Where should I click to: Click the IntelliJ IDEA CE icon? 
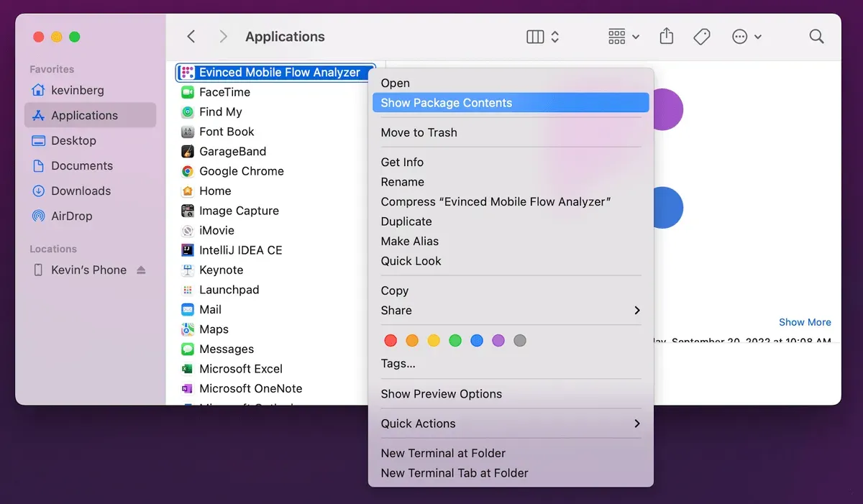coord(187,250)
